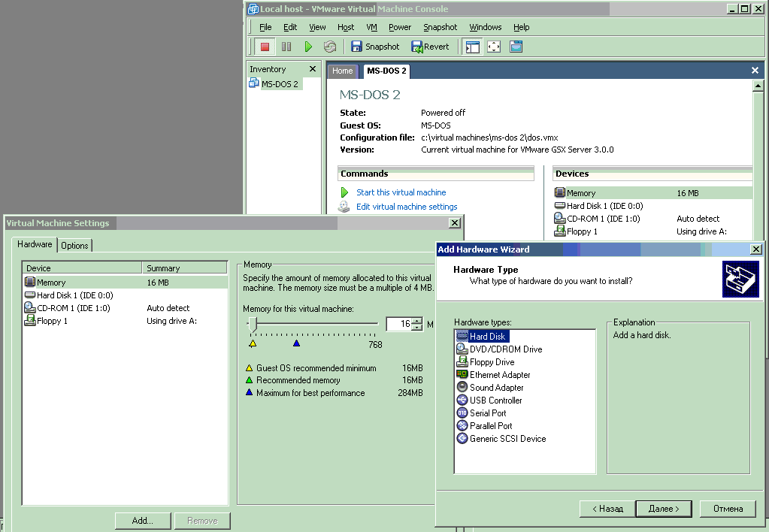Open the Windows menu

click(486, 27)
